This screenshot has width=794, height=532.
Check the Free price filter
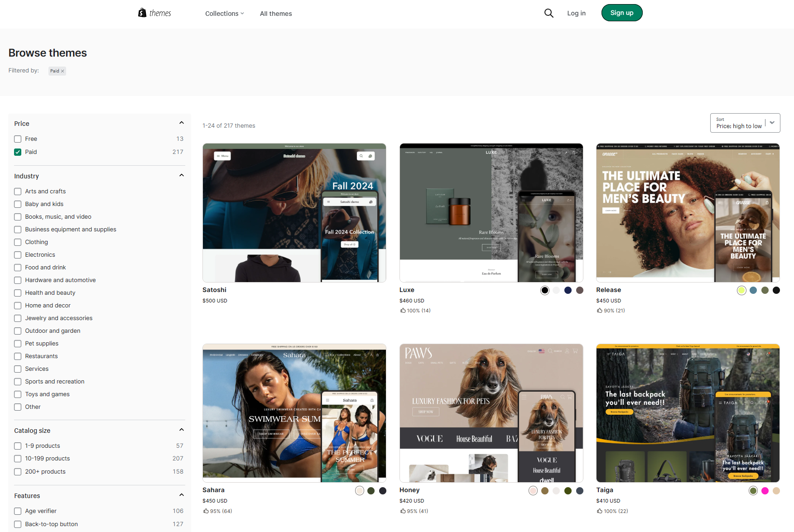[18, 139]
